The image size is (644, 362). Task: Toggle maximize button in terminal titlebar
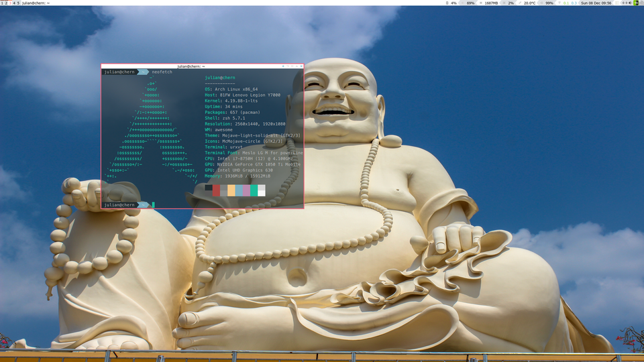coord(288,66)
